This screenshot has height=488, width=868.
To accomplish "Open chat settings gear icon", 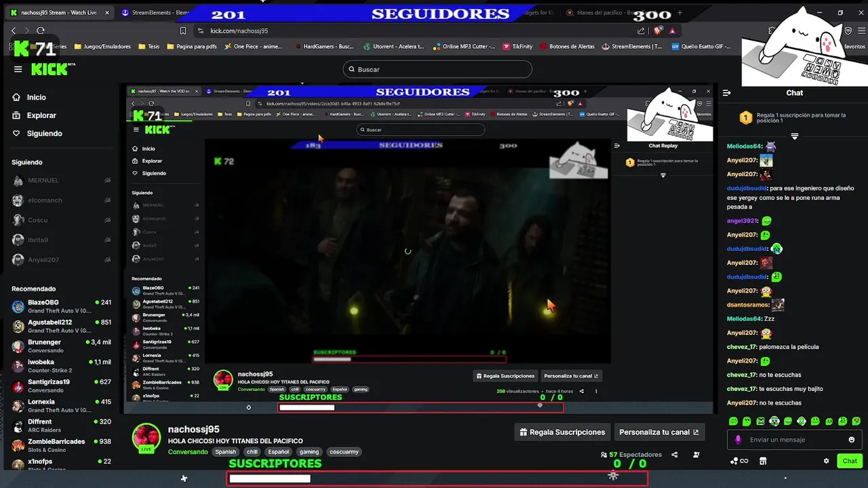I will (826, 461).
